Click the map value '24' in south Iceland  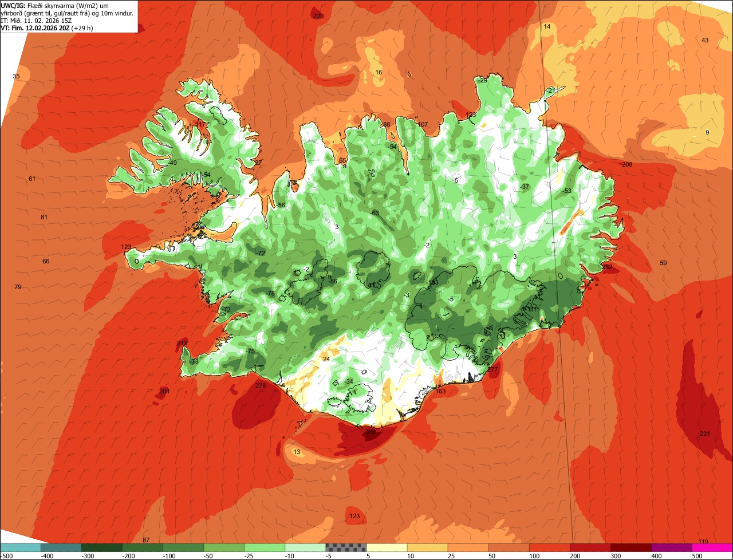[326, 359]
